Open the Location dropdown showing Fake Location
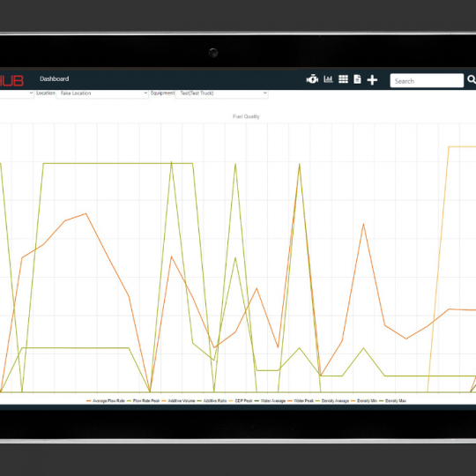This screenshot has width=476, height=476. point(102,93)
